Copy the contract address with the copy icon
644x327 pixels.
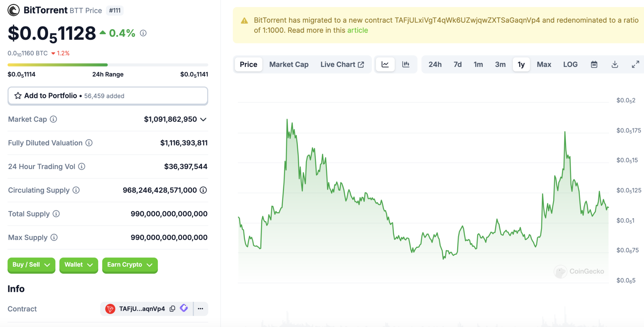coord(172,308)
